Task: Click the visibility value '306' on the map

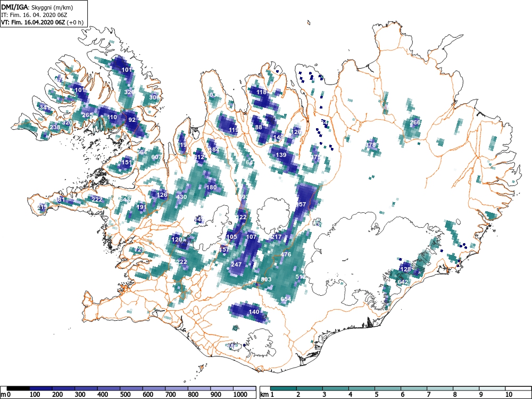Action: [x=154, y=97]
